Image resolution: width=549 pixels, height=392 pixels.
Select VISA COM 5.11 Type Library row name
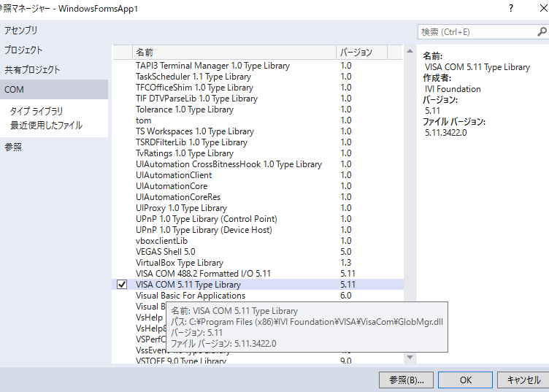pos(188,285)
